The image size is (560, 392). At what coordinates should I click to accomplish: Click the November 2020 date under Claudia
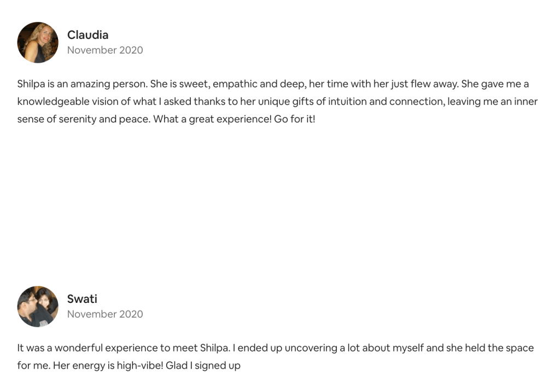(x=105, y=50)
